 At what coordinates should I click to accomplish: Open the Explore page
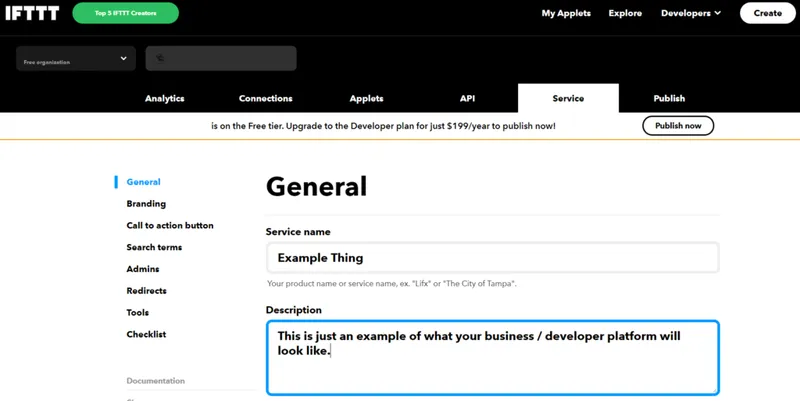(625, 13)
